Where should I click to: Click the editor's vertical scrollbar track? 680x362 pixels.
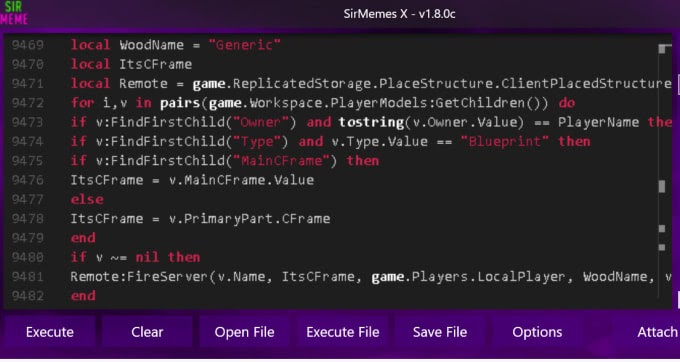click(x=661, y=171)
